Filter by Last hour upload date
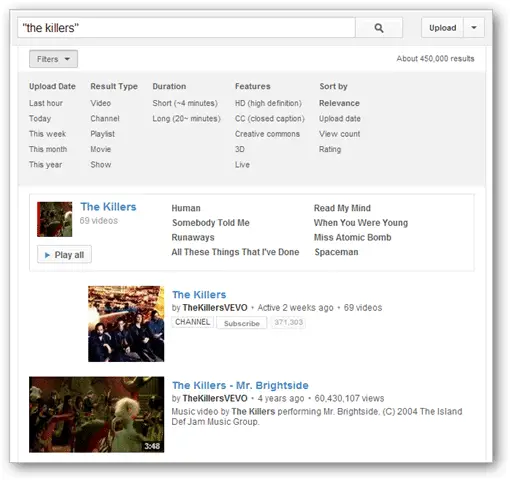 coord(46,103)
